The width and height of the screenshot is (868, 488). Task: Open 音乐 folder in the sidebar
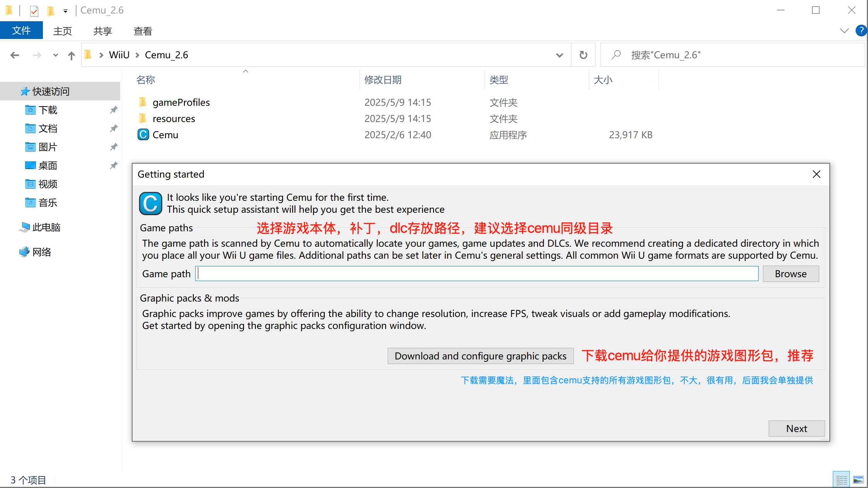(48, 203)
